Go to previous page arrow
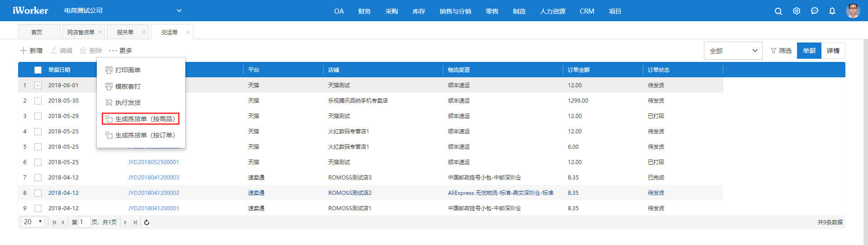 [x=63, y=222]
